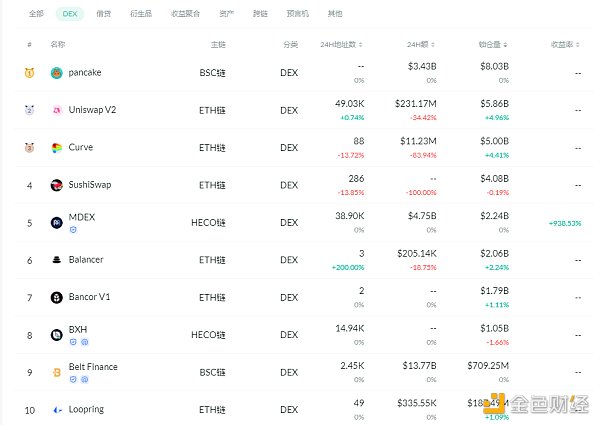Screen dimensions: 600x425
Task: Click the SushiSwap logo icon
Action: coord(57,185)
